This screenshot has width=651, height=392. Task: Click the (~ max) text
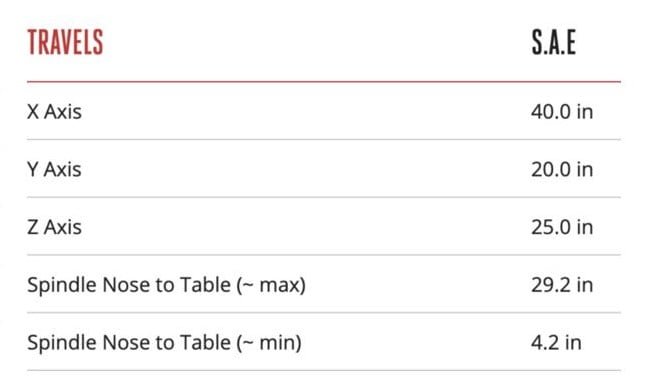click(271, 285)
